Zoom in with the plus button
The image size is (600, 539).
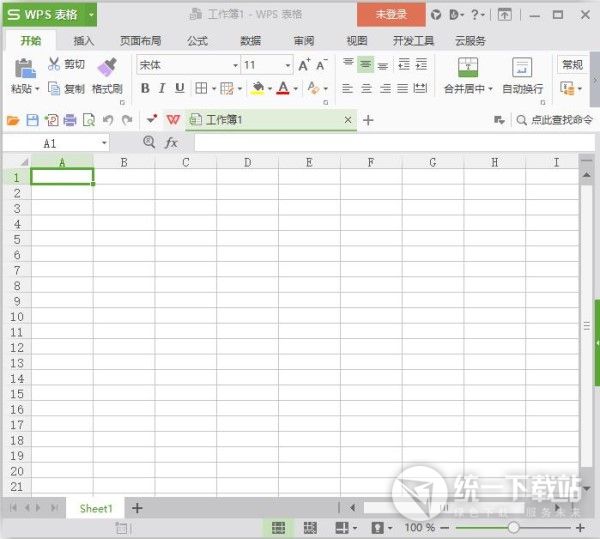click(x=580, y=528)
